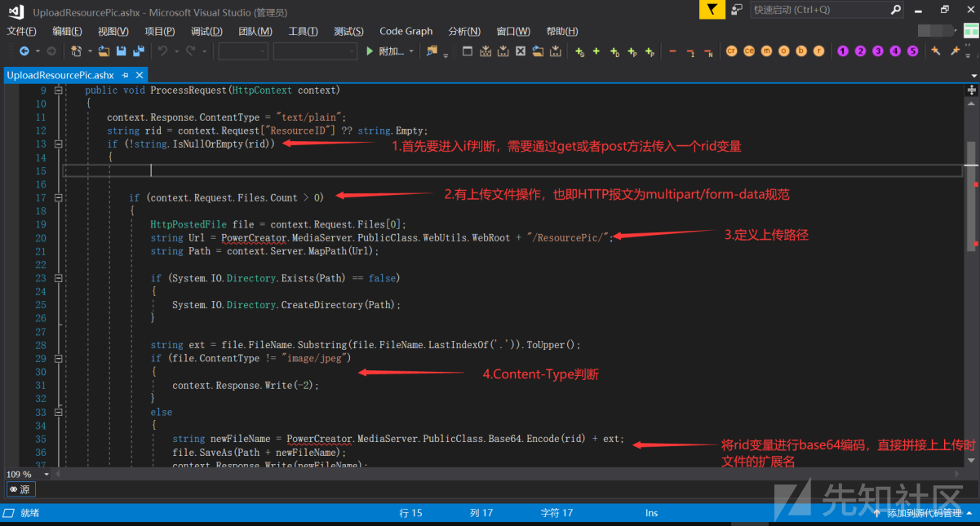Open the 109 % zoom dropdown
Screen dimensions: 980x526
click(47, 474)
